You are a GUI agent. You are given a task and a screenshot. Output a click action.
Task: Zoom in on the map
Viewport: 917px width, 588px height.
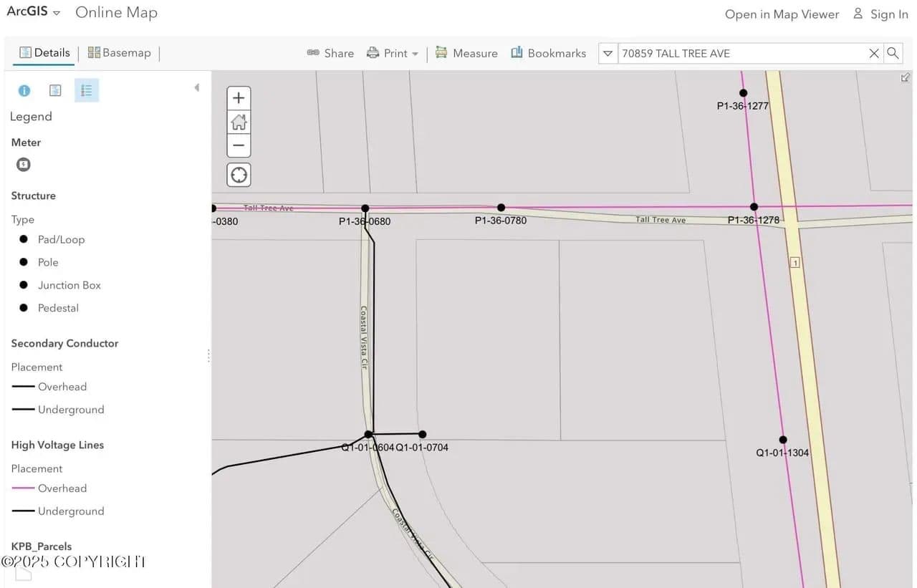click(239, 98)
